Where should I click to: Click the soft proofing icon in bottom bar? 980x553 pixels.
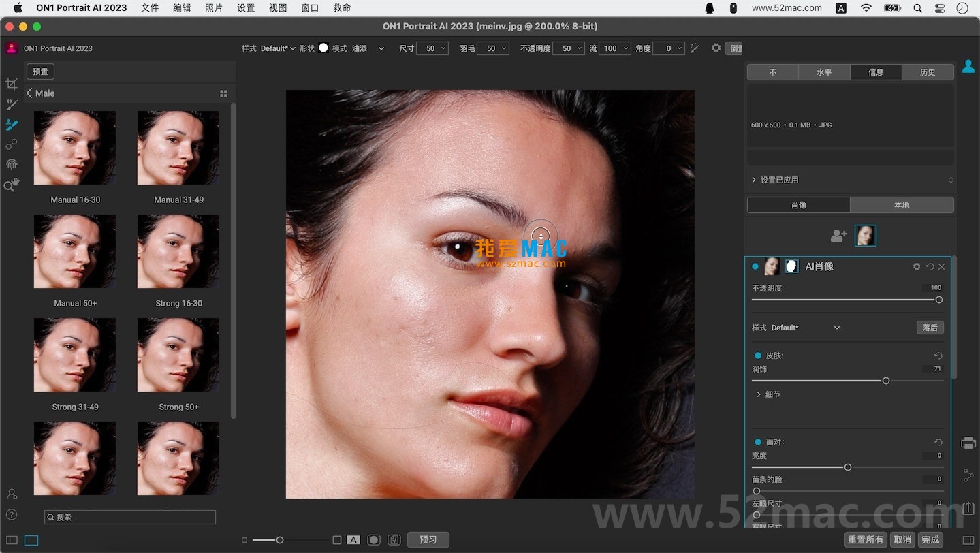point(394,540)
